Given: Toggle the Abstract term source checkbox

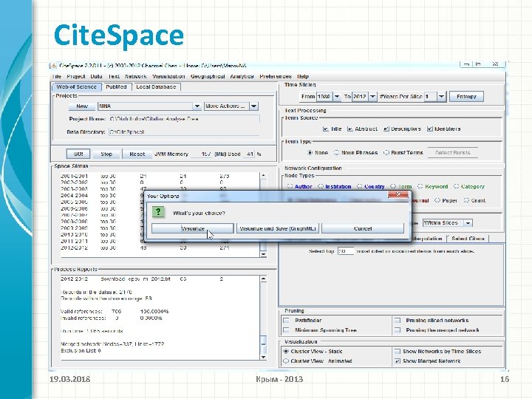Looking at the screenshot, I should (x=350, y=129).
